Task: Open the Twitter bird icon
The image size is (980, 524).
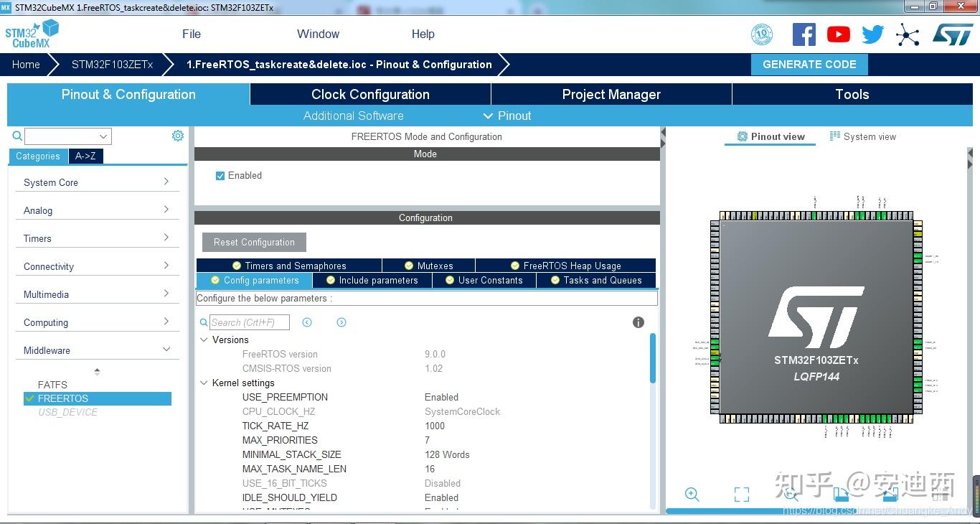Action: click(x=872, y=34)
